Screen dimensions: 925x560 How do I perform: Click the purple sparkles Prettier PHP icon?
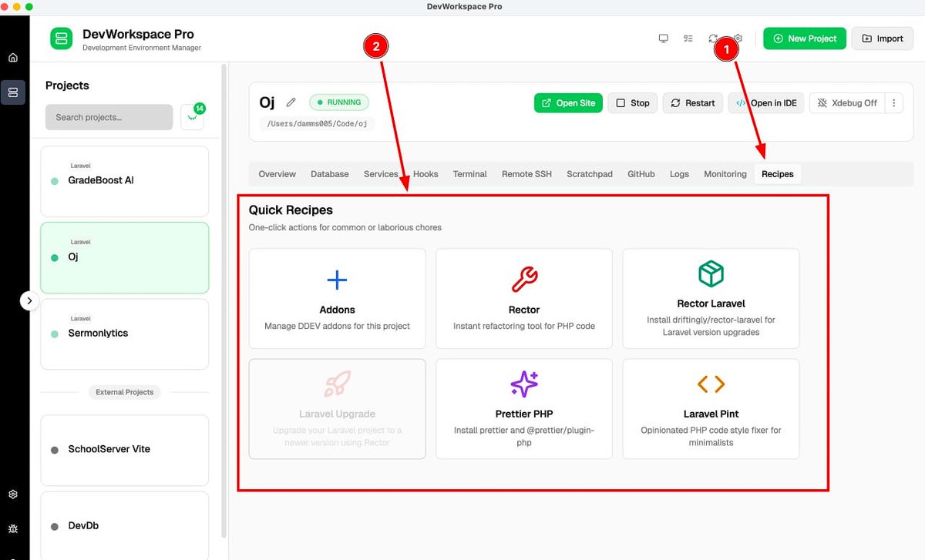pyautogui.click(x=524, y=384)
